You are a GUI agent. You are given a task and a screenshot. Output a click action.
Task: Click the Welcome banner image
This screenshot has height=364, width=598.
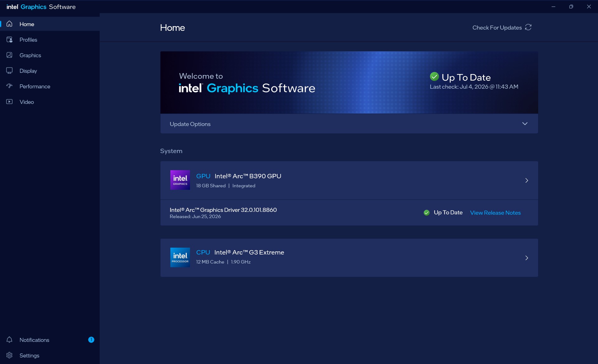coord(349,82)
